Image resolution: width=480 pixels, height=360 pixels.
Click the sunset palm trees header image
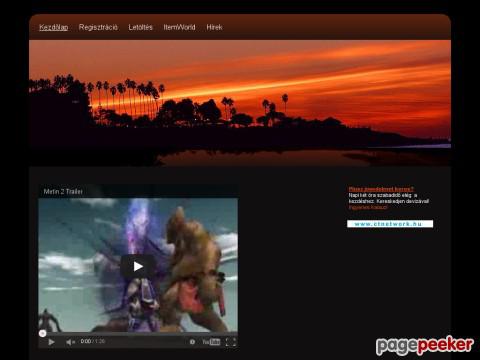click(240, 103)
